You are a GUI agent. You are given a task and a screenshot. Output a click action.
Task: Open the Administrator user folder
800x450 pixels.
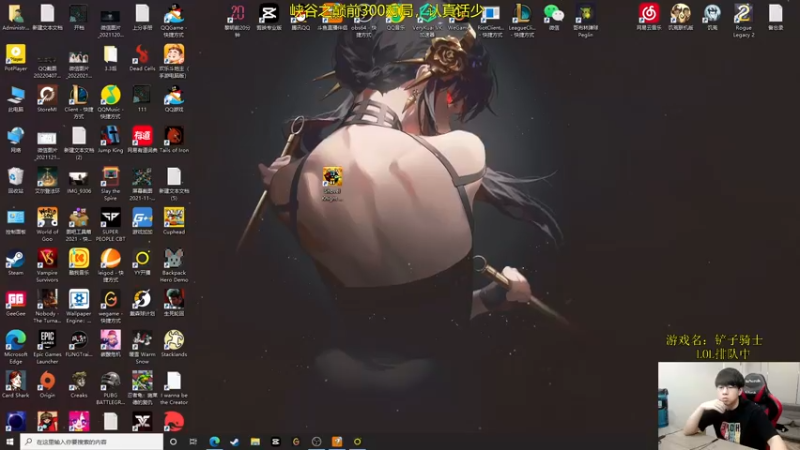[x=16, y=14]
